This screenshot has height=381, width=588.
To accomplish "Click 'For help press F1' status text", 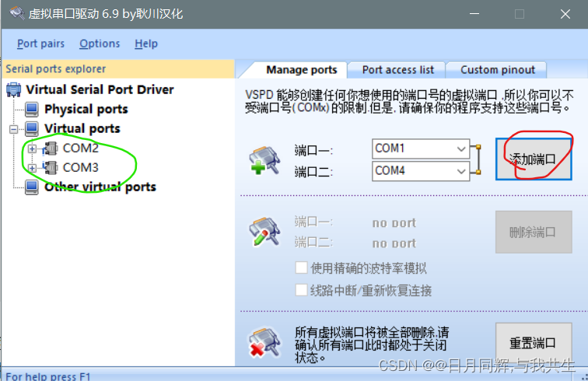I will (x=48, y=376).
